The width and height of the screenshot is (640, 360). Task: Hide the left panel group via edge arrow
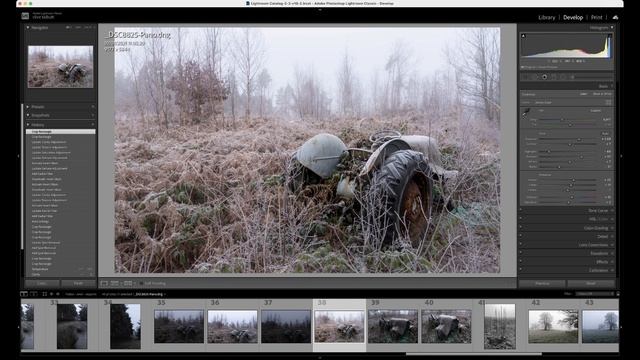click(x=18, y=156)
